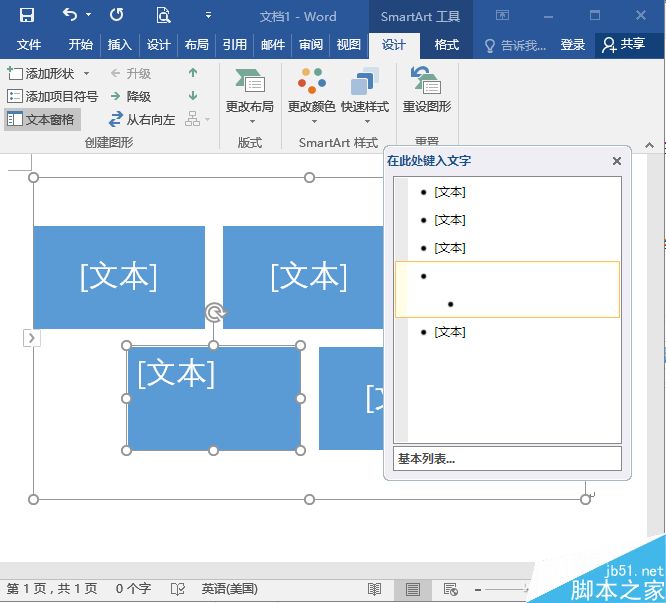Click the Redo/Repeat icon
This screenshot has height=603, width=666.
(x=116, y=15)
